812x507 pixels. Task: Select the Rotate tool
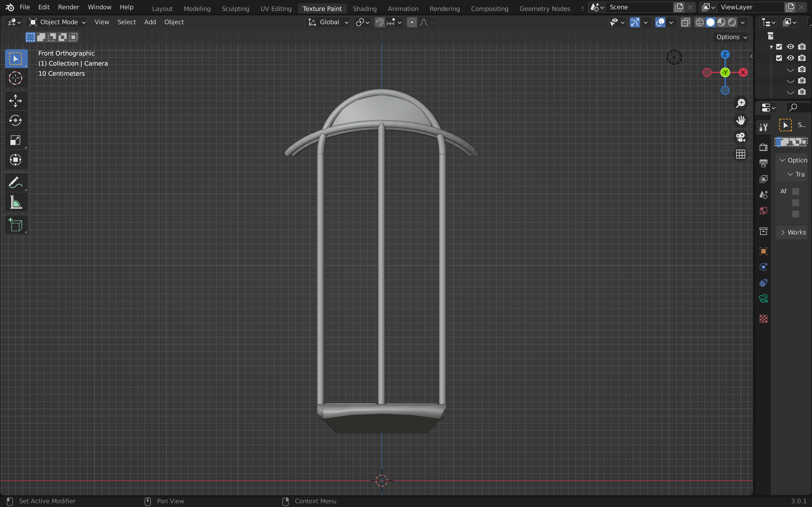click(x=16, y=120)
